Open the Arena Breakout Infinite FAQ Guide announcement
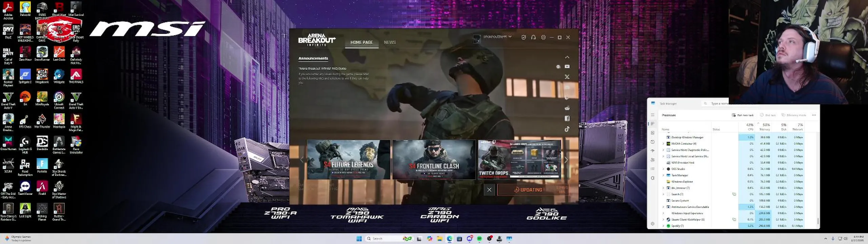Viewport: 868px width, 244px height. coord(322,68)
